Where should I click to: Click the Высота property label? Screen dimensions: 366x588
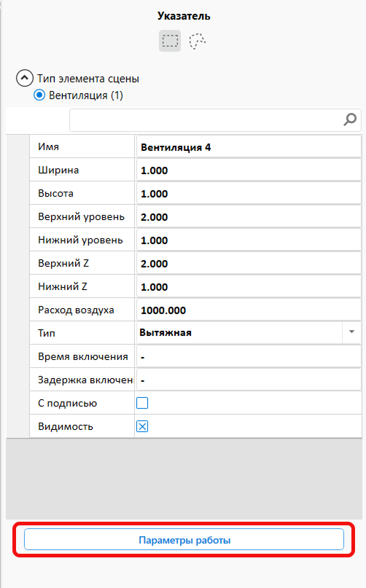click(55, 194)
